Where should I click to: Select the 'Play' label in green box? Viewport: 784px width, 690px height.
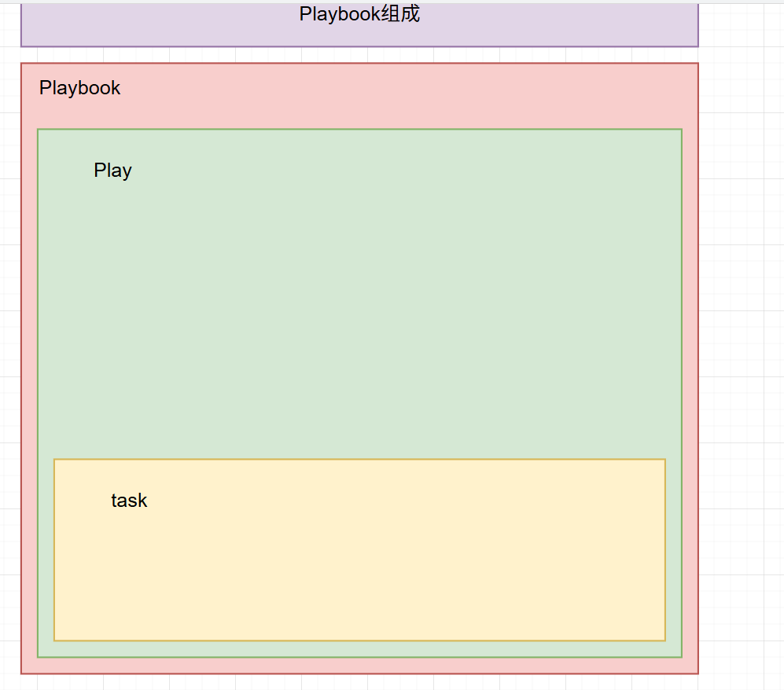coord(113,171)
